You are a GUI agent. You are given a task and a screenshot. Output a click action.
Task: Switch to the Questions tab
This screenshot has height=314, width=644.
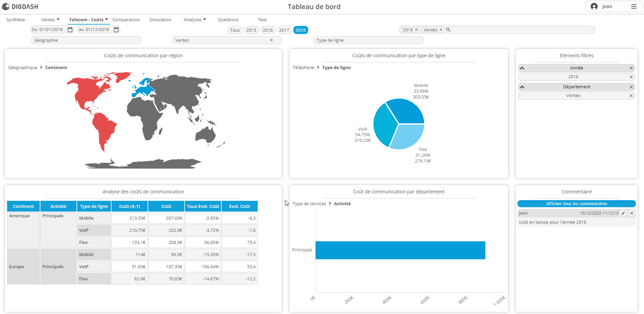pos(228,20)
